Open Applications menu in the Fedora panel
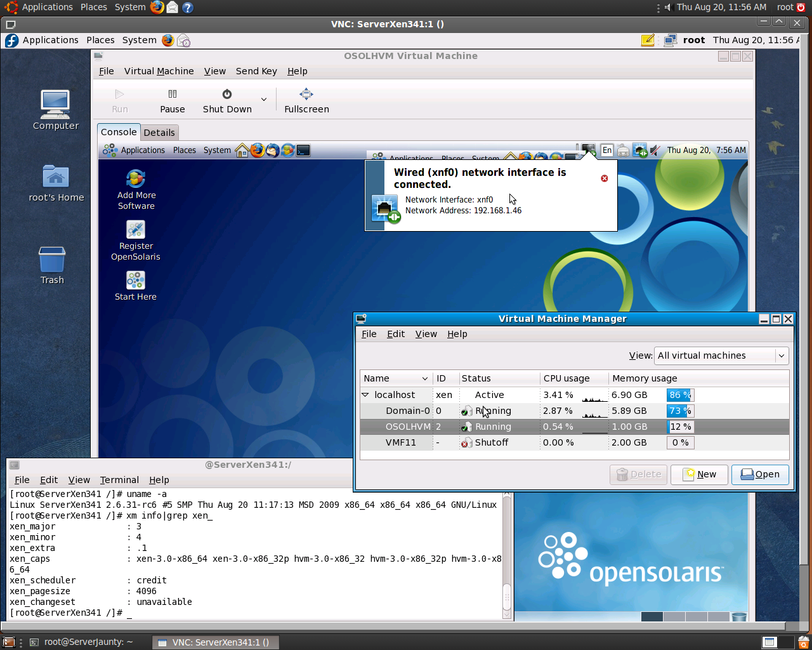The height and width of the screenshot is (650, 812). pos(51,40)
